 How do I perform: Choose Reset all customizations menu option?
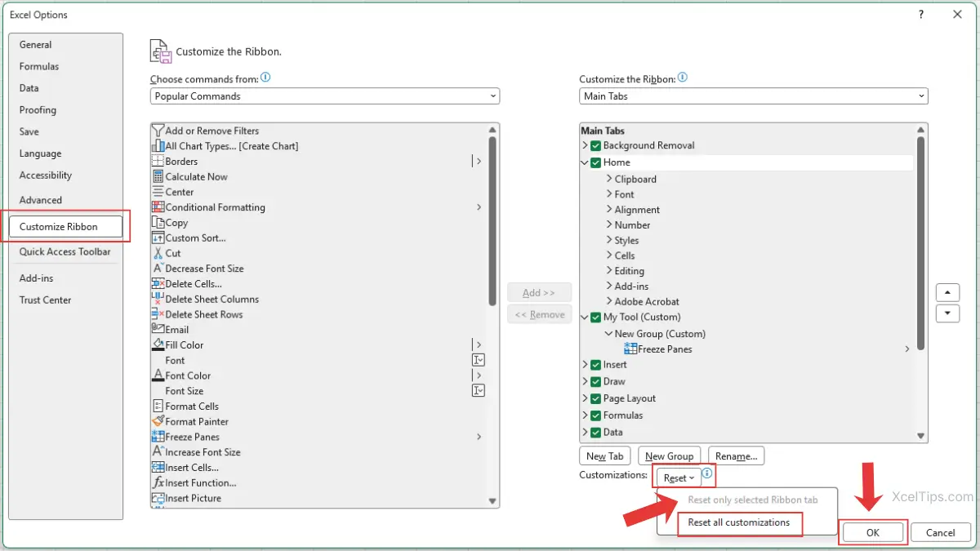(x=738, y=522)
